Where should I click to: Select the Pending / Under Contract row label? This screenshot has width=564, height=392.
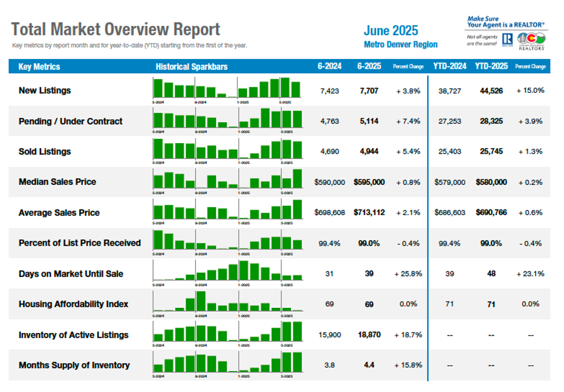[71, 121]
